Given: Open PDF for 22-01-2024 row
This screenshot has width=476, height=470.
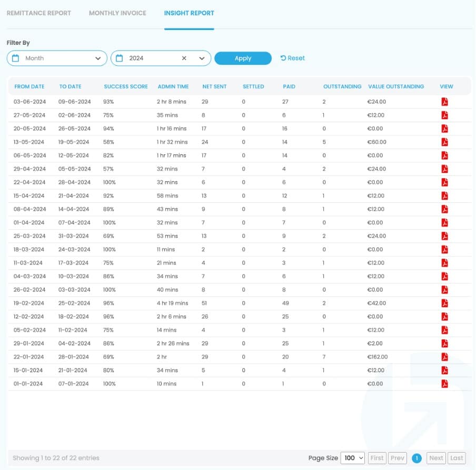Looking at the screenshot, I should click(444, 357).
